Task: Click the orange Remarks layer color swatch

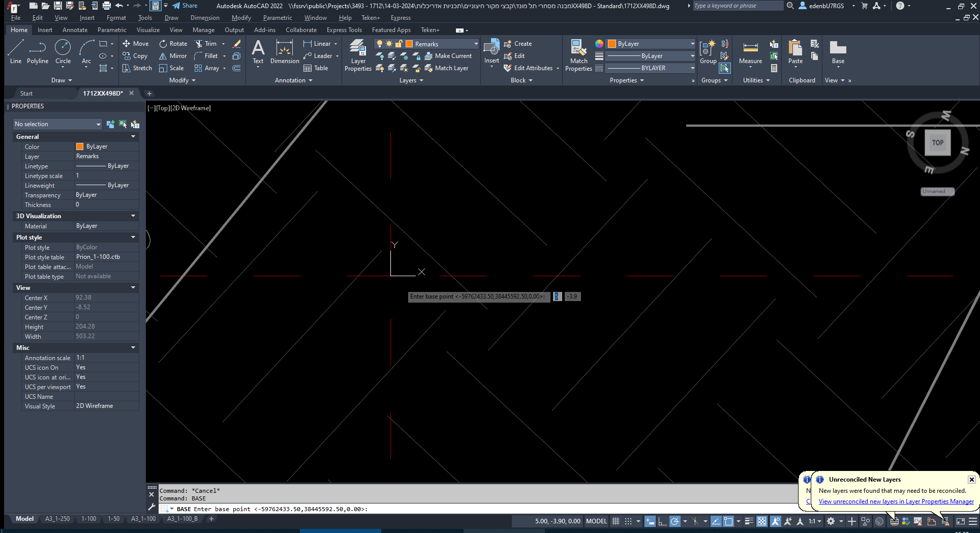Action: coord(410,44)
